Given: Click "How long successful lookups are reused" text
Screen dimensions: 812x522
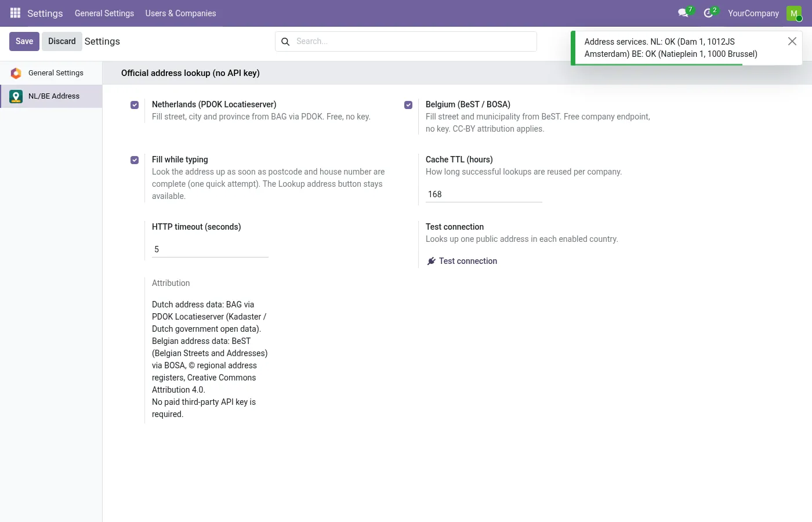Looking at the screenshot, I should click(x=524, y=172).
